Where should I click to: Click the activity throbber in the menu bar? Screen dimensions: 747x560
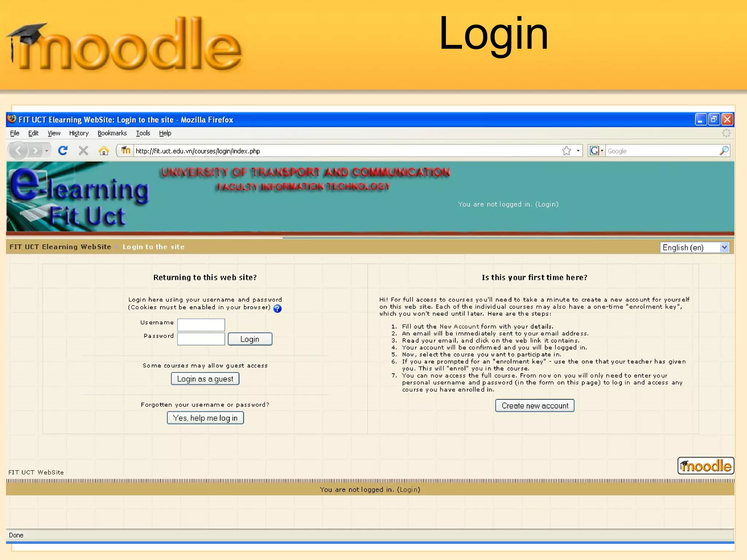coord(726,133)
